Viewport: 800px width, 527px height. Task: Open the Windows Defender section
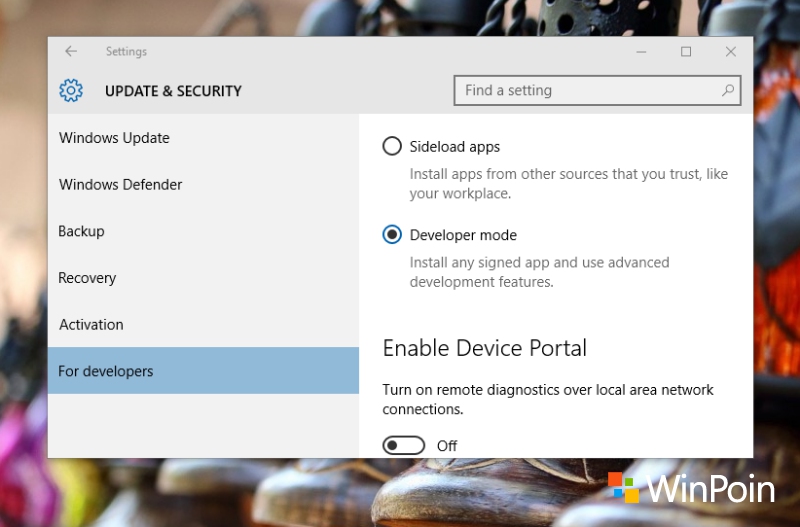203,184
